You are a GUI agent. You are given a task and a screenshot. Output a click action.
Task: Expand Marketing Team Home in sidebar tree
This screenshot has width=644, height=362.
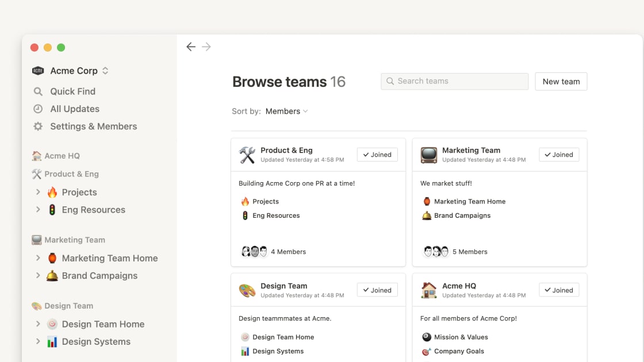coord(38,258)
